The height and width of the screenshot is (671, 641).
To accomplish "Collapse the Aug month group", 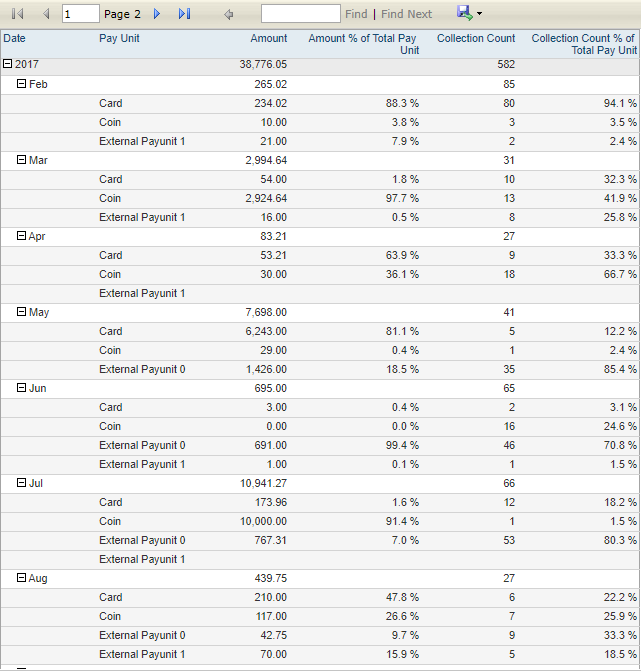I will [21, 578].
